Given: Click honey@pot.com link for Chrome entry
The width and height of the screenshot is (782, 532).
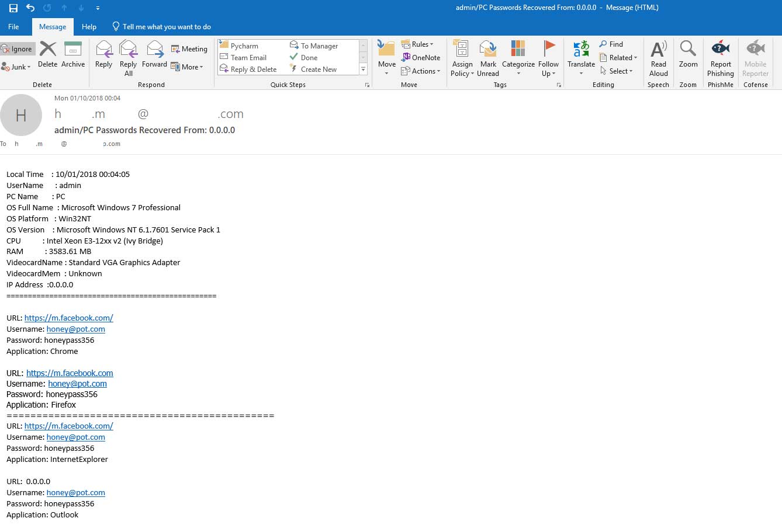Looking at the screenshot, I should [76, 329].
